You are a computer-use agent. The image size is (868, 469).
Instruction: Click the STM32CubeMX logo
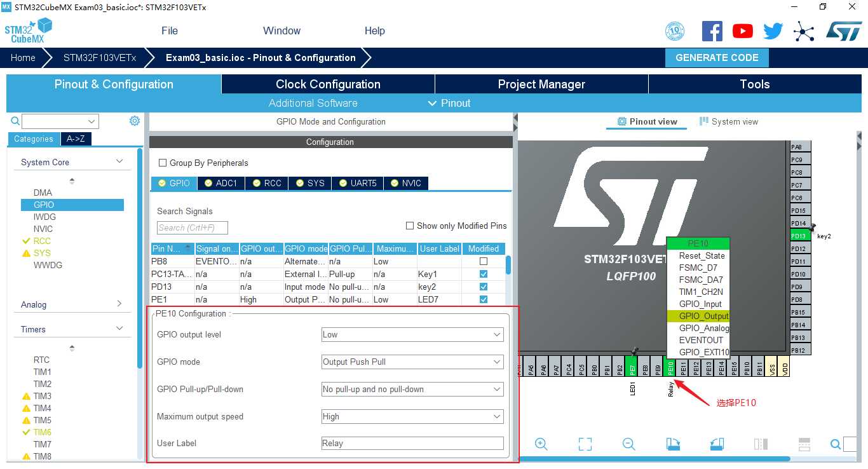[x=28, y=31]
